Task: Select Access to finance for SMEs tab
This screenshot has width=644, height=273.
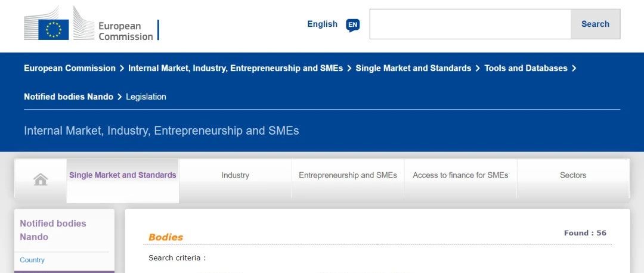Action: click(460, 175)
